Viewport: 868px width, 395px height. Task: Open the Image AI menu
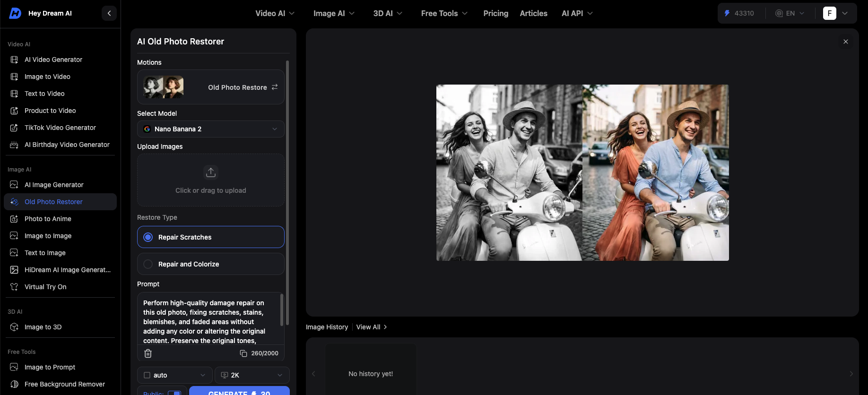[x=334, y=13]
